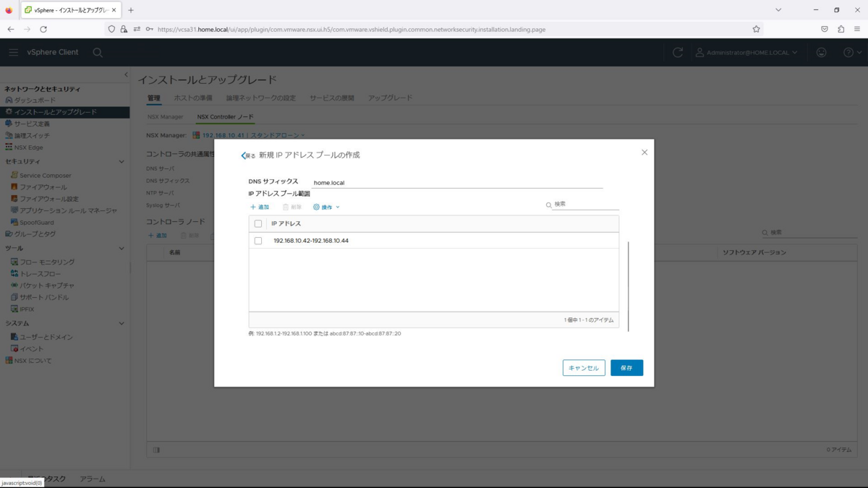Bookmark page with star icon

[756, 29]
